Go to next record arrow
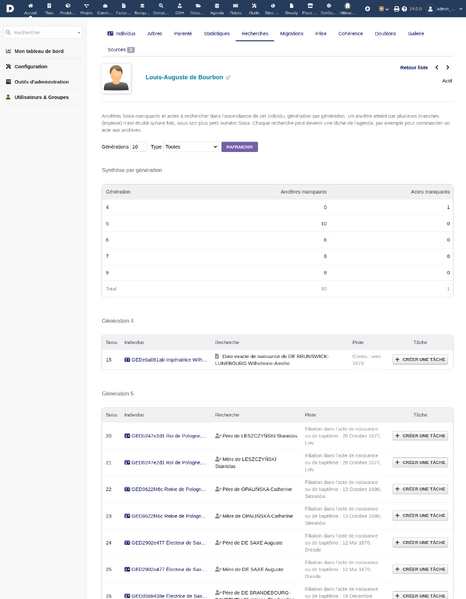 pos(448,67)
